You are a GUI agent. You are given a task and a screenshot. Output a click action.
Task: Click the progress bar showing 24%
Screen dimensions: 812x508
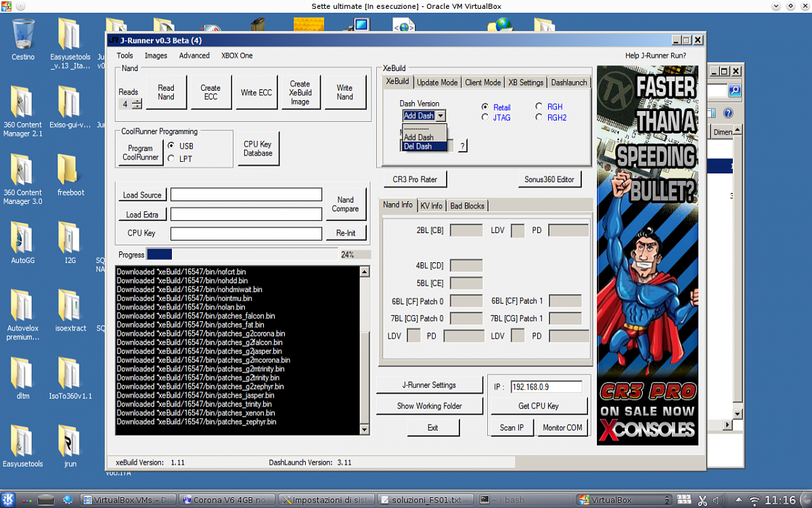click(242, 255)
